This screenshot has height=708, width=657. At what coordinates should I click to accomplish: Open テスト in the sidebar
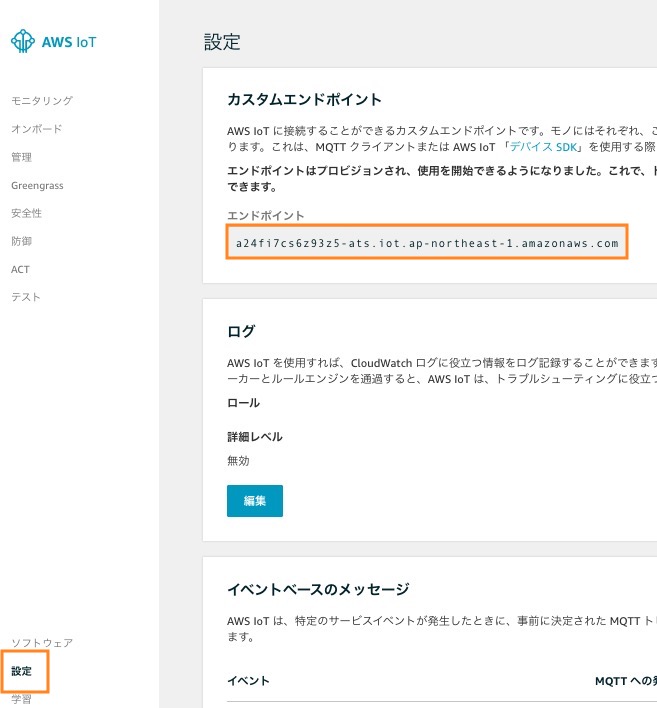click(x=26, y=297)
